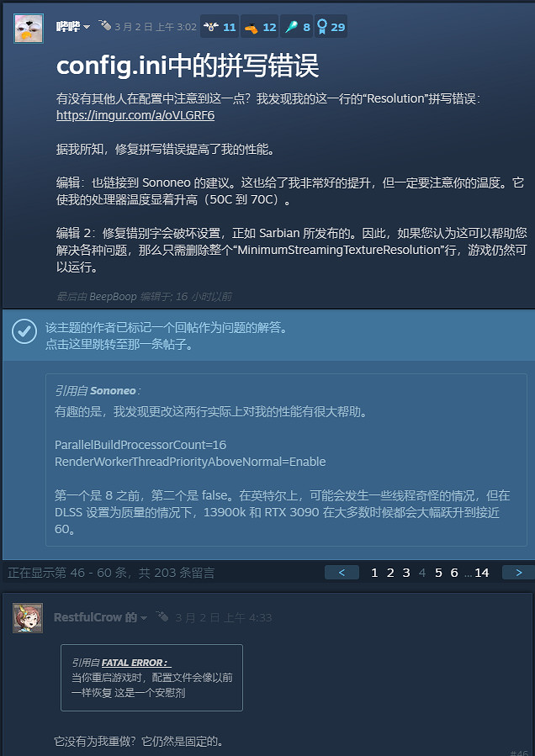Select the comet award badge showing 8

[297, 27]
